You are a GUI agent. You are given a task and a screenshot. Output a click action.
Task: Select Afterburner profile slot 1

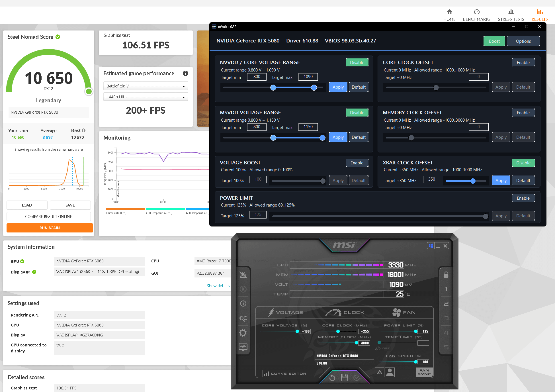pos(446,289)
